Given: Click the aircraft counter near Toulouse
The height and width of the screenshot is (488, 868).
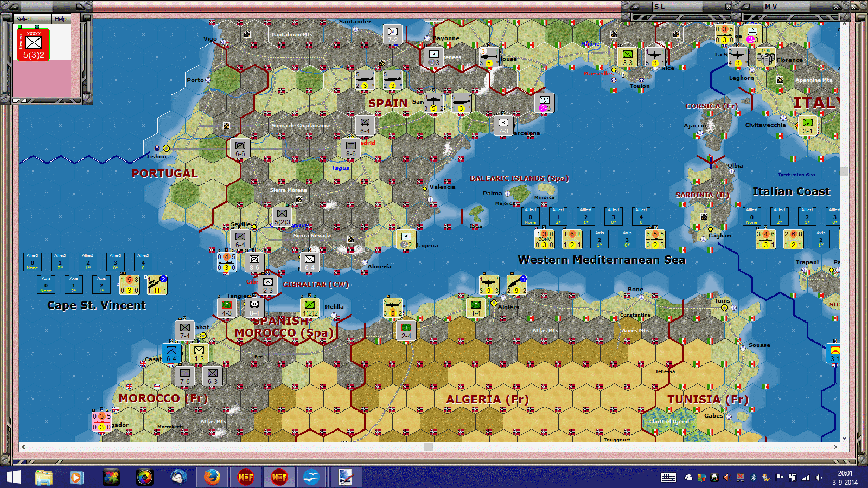Looking at the screenshot, I should [489, 57].
